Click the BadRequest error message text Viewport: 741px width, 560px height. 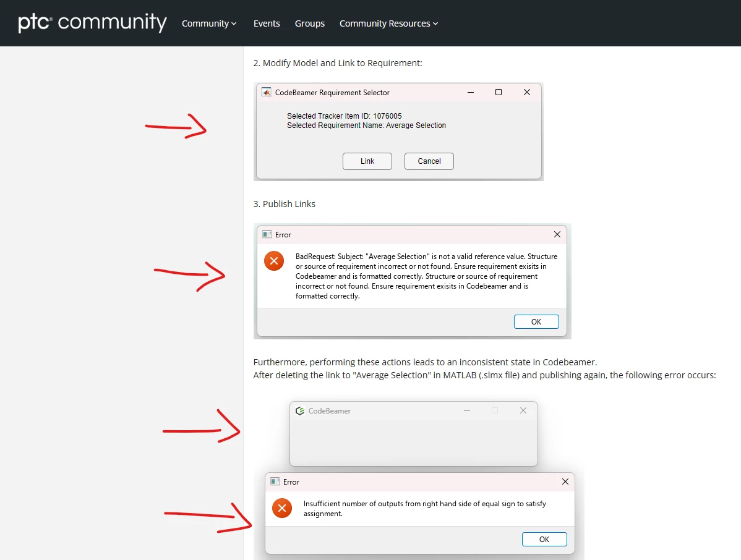(426, 276)
